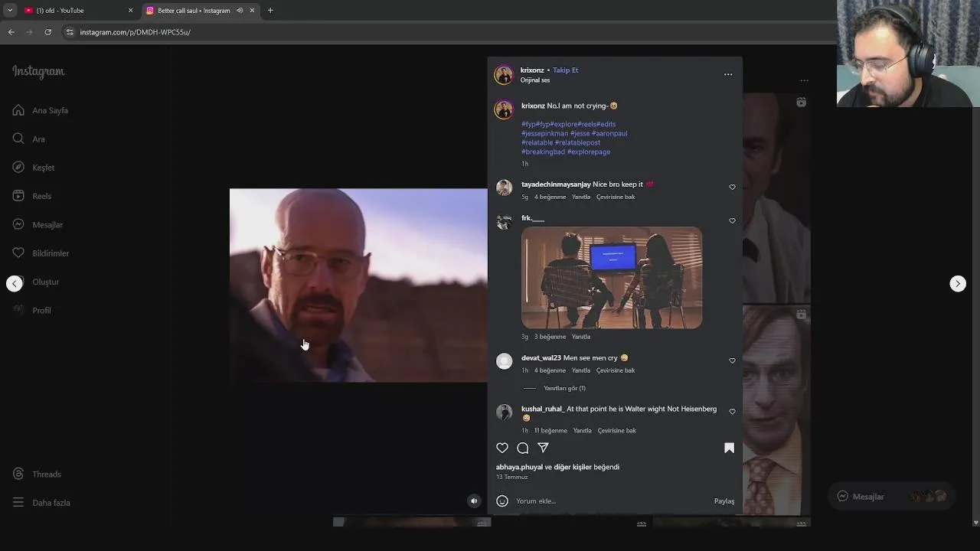Focus the Yorum ekle comment field
The width and height of the screenshot is (980, 551).
[x=612, y=501]
